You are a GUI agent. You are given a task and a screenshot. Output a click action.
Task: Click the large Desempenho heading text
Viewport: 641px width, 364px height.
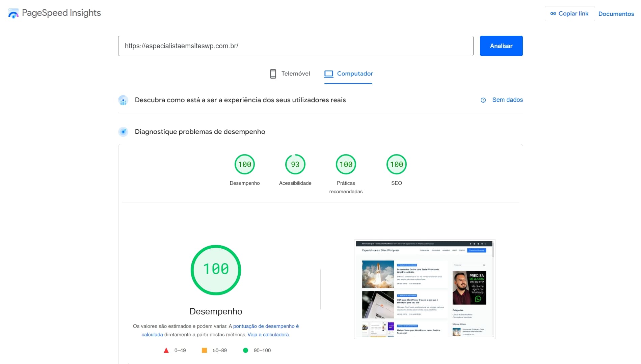point(216,311)
